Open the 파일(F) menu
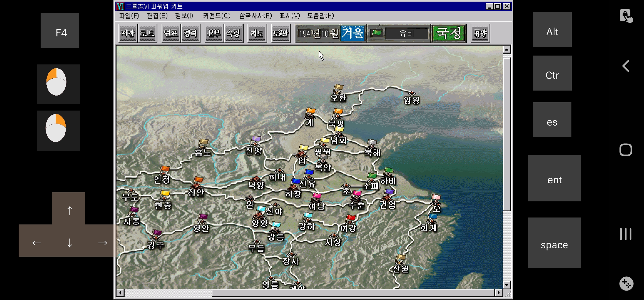 tap(129, 16)
